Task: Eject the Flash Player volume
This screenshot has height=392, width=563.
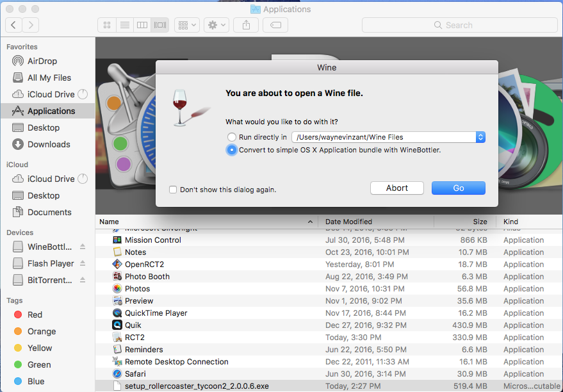Action: pyautogui.click(x=83, y=263)
